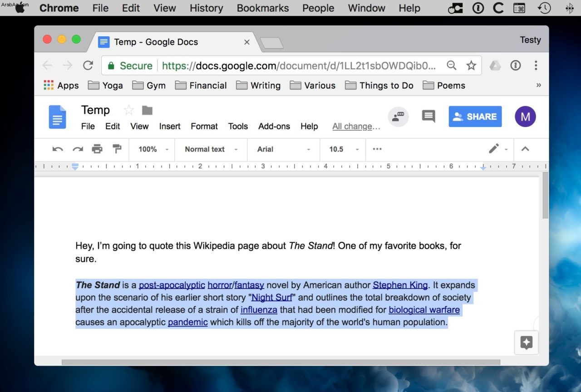This screenshot has width=581, height=392.
Task: Open the Docs Tools menu
Action: click(x=238, y=126)
